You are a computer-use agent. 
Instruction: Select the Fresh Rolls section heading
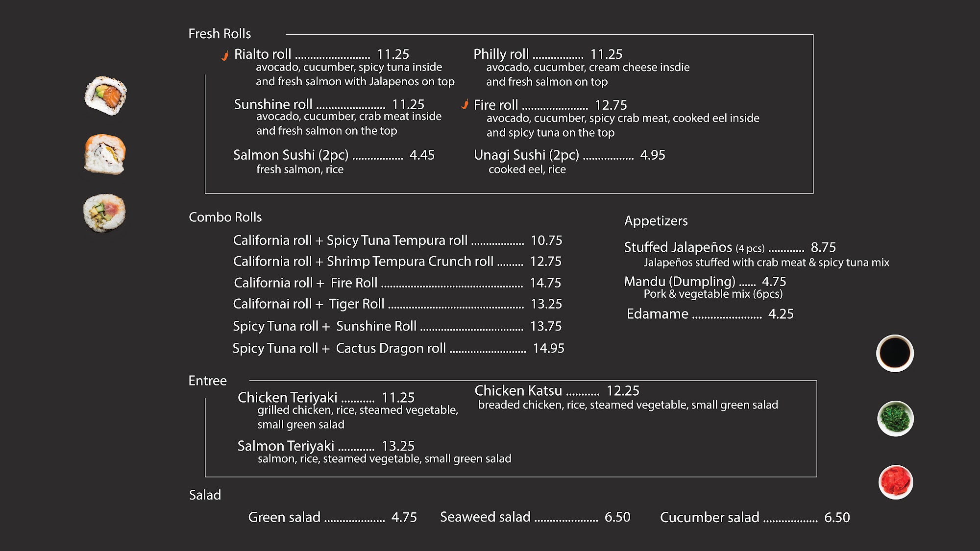pos(220,34)
